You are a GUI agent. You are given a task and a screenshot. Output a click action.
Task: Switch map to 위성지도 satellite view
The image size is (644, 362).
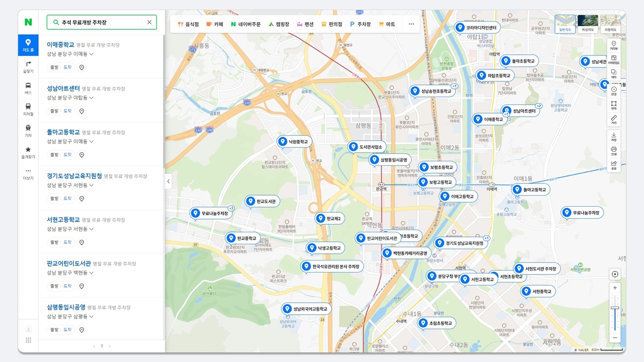(587, 24)
